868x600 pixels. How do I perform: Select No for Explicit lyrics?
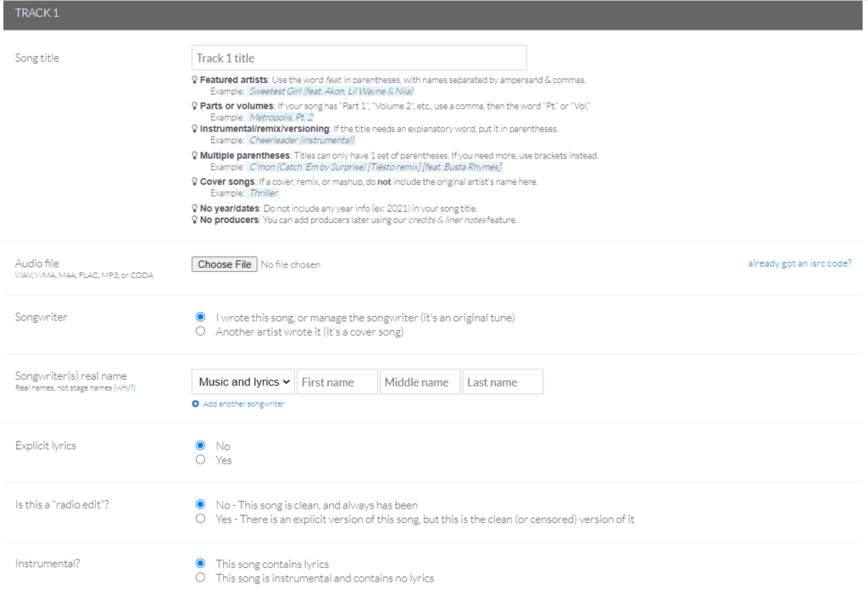201,446
